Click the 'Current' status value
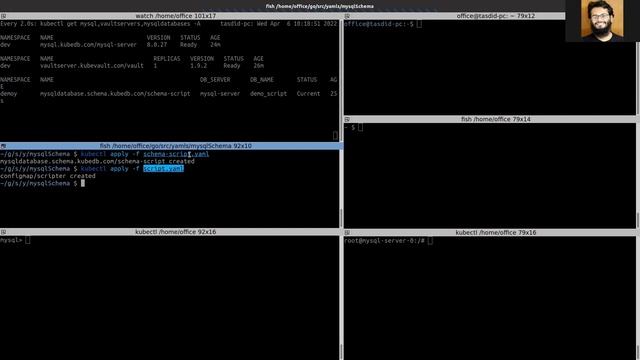 coord(308,93)
